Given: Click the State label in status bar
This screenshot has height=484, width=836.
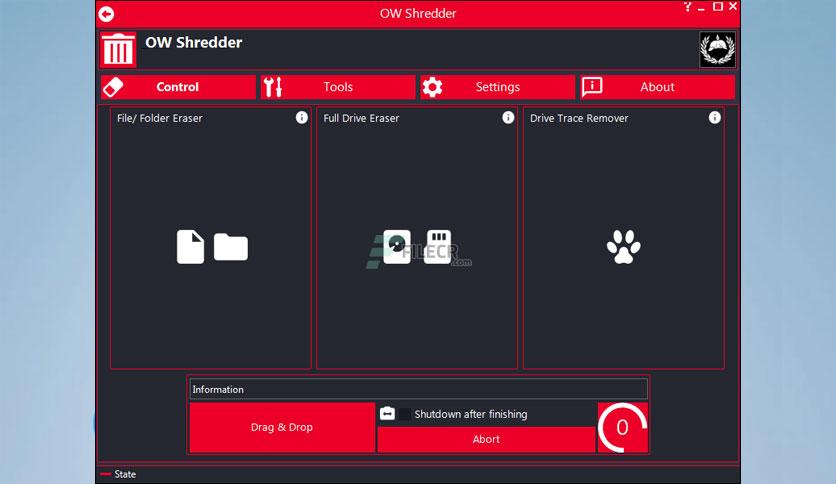Looking at the screenshot, I should (x=125, y=474).
